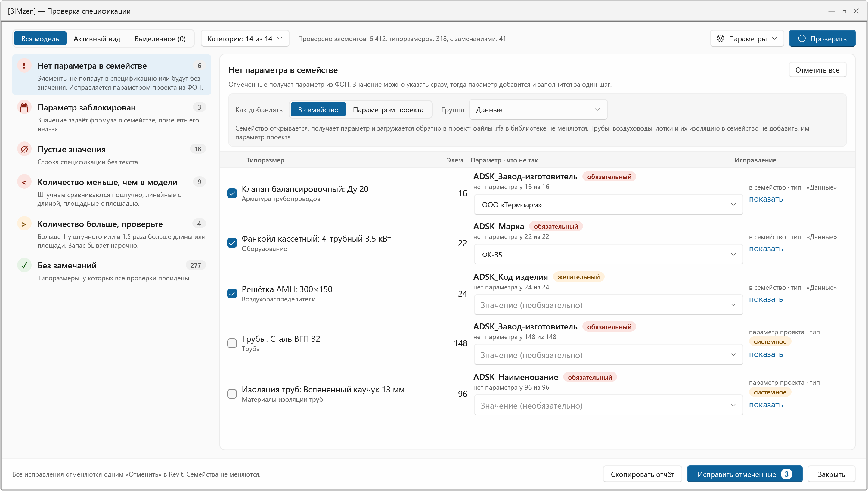Switch scope to «Активный вид»

(97, 39)
